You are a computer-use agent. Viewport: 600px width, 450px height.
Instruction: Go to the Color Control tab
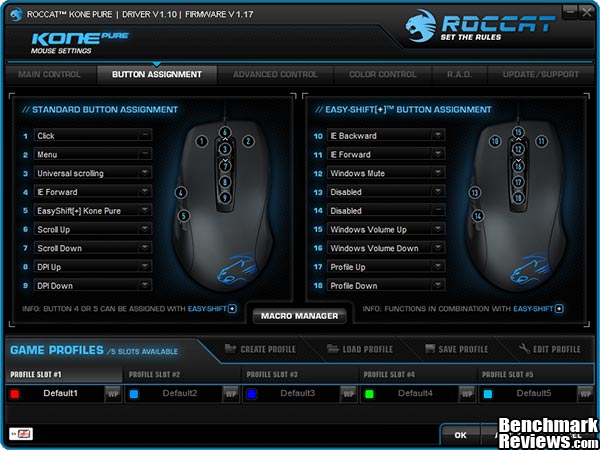pos(383,74)
